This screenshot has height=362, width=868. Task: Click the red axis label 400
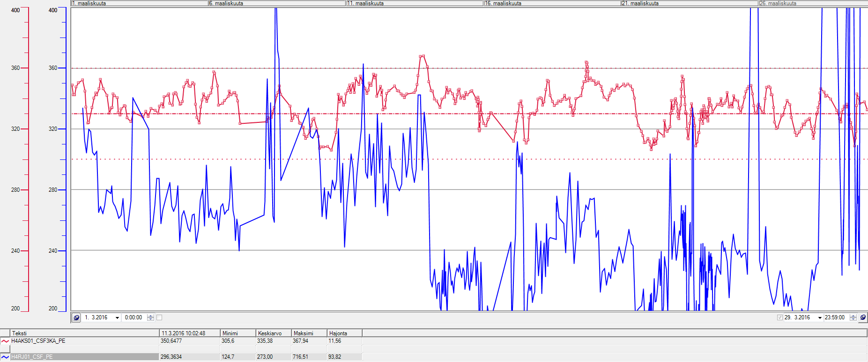(15, 10)
